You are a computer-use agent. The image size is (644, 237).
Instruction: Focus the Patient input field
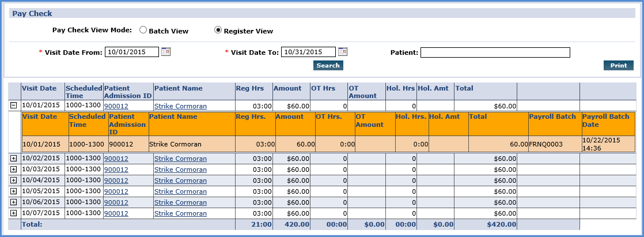495,52
